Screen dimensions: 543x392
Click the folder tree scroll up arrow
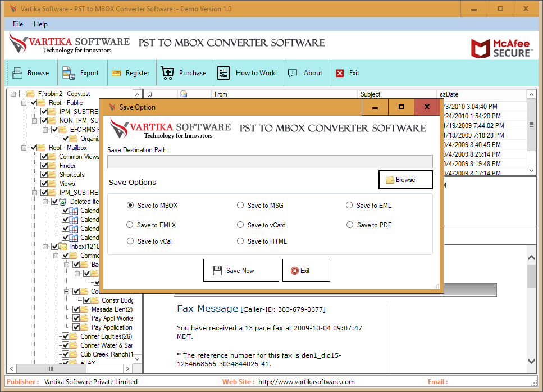pos(137,94)
